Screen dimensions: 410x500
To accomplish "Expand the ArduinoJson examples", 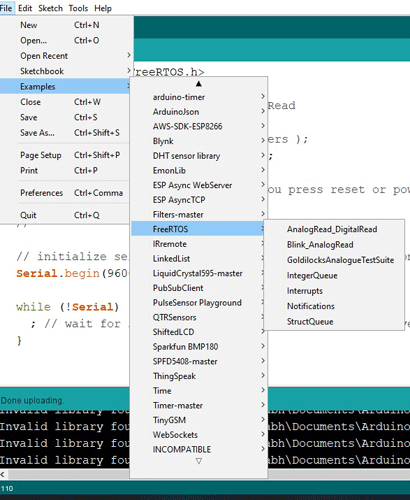I will coord(199,112).
